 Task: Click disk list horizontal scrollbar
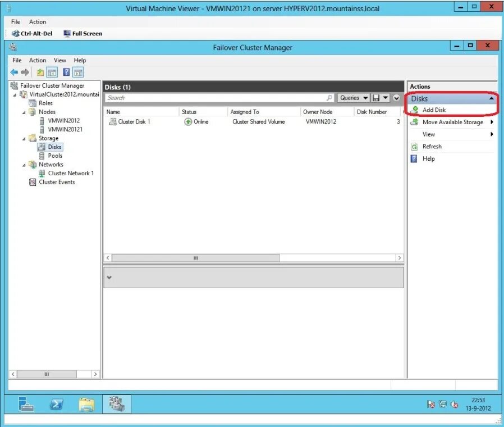tap(196, 258)
